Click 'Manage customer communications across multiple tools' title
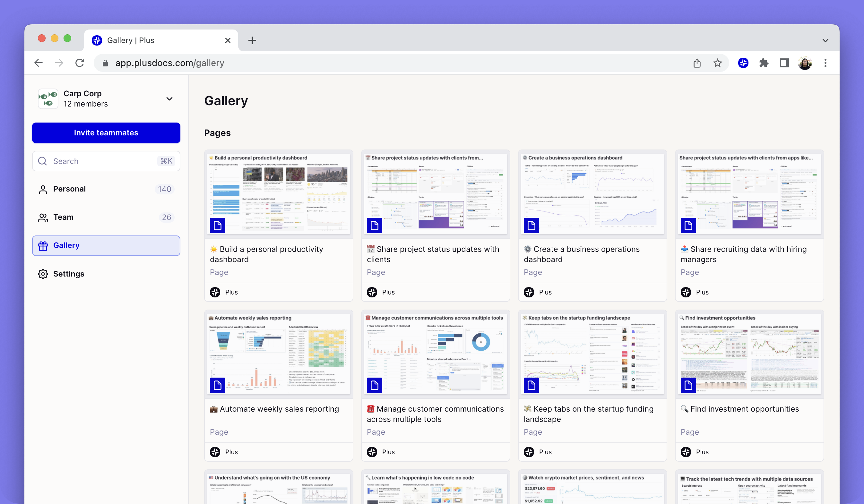Screen dimensions: 864x504 [436, 414]
